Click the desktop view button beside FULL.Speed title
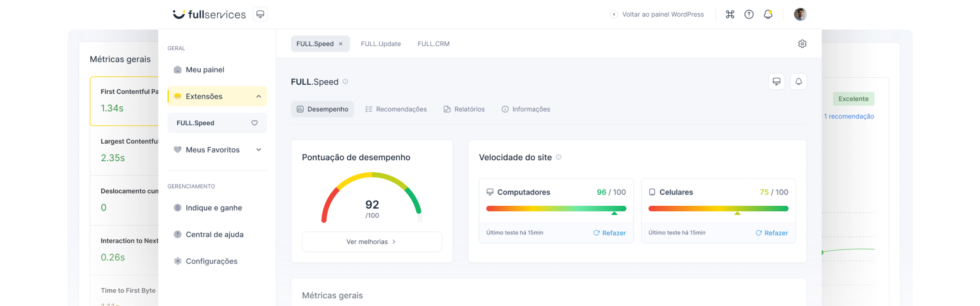Image resolution: width=980 pixels, height=306 pixels. point(776,82)
